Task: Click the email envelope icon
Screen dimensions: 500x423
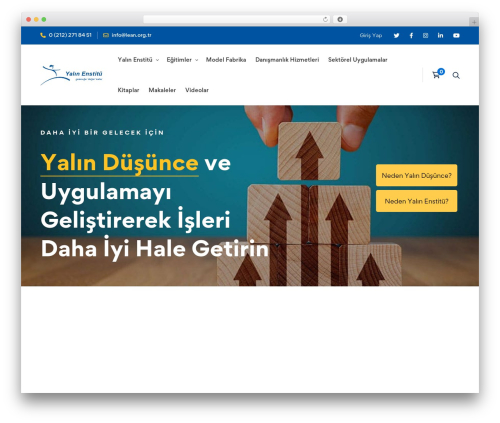Action: click(106, 35)
